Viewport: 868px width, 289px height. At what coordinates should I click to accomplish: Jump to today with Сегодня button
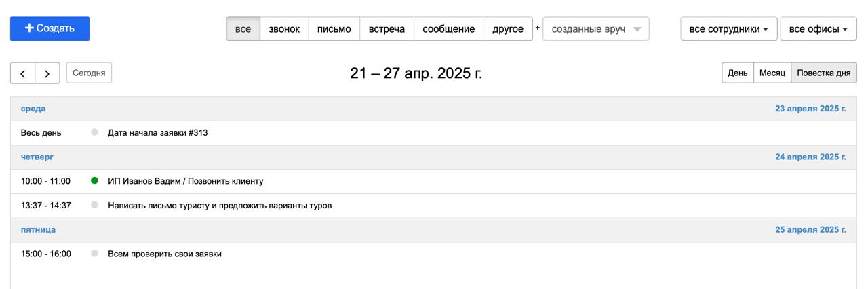pyautogui.click(x=89, y=73)
